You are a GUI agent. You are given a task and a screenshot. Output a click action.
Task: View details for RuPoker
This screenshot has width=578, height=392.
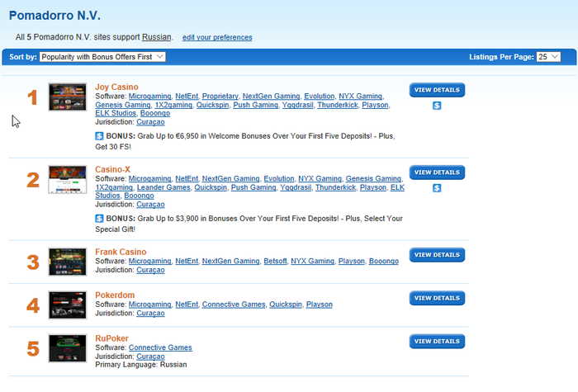(x=437, y=341)
